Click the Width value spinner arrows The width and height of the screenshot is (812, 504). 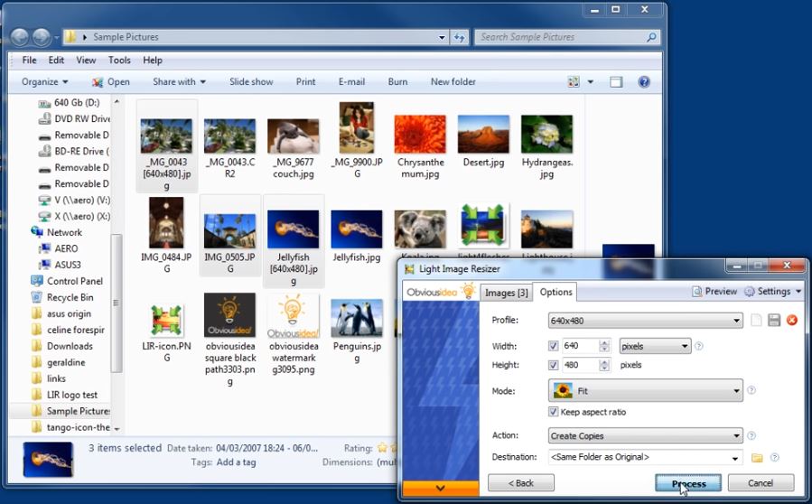(x=604, y=346)
